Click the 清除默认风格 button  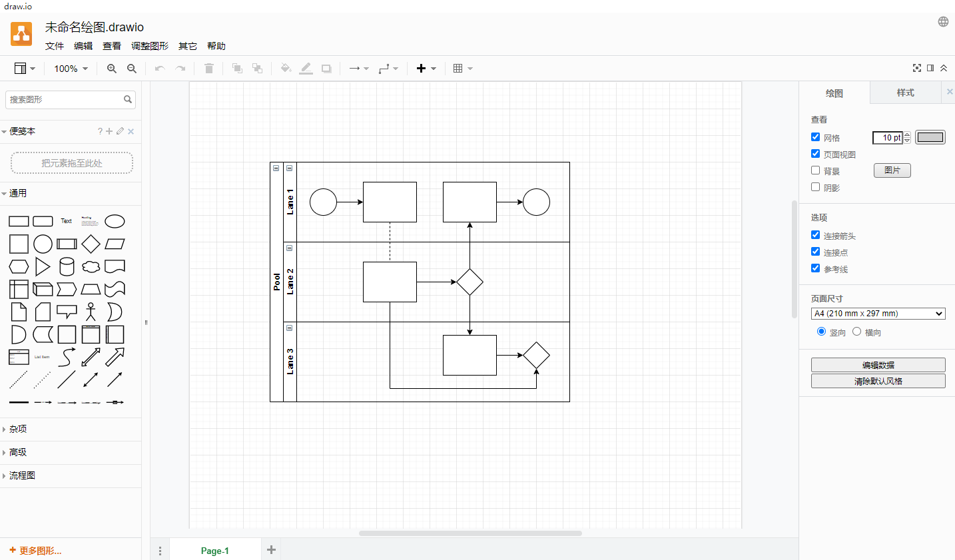[878, 381]
